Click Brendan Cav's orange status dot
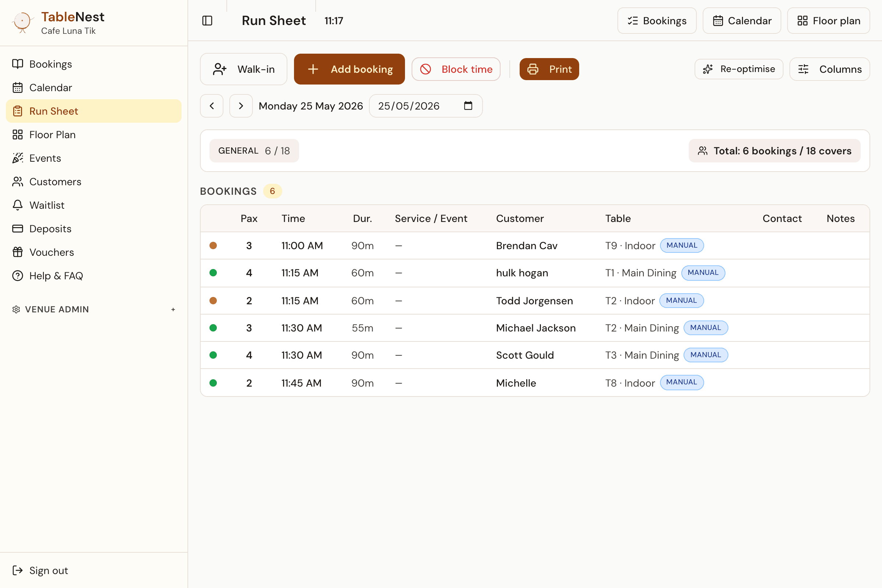Screen dimensions: 882x588 tap(214, 245)
